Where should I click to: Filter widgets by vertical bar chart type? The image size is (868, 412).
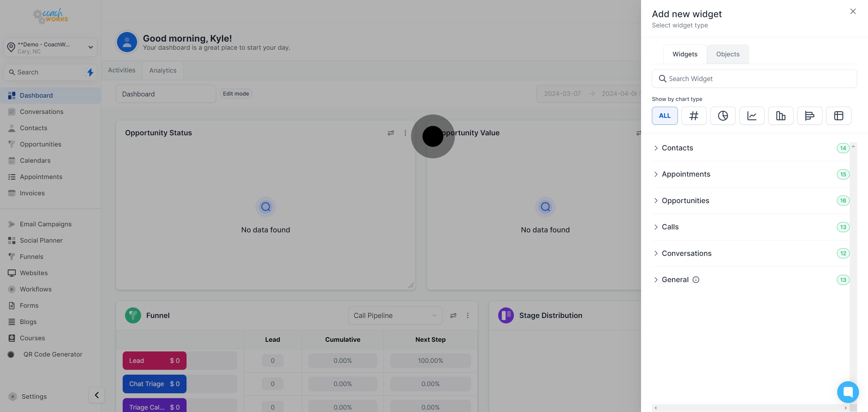coord(780,115)
